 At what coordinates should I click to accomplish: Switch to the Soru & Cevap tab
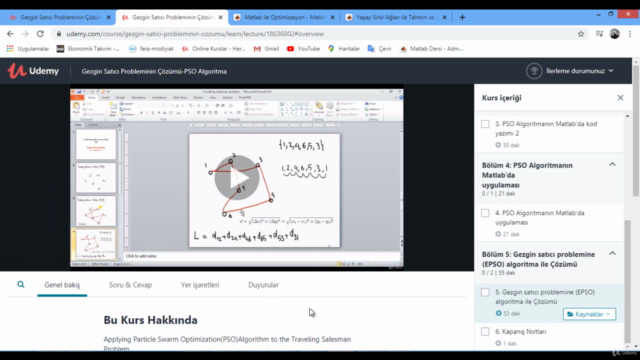coord(130,285)
